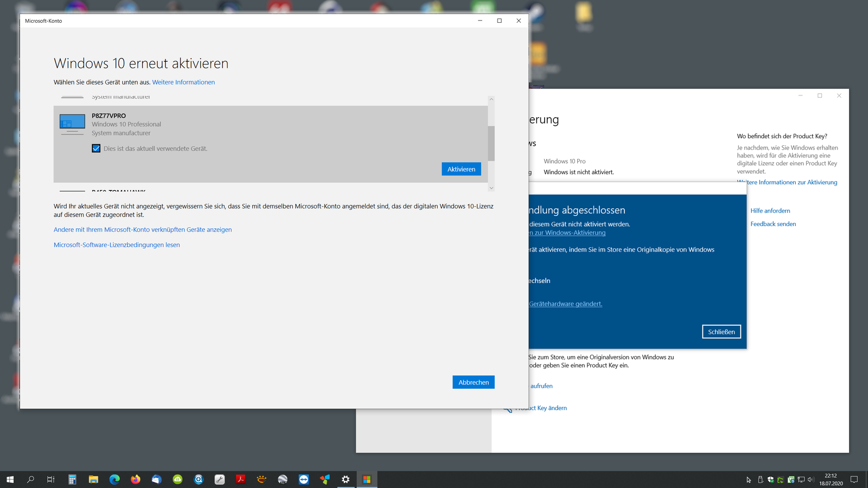The width and height of the screenshot is (868, 488).
Task: Open the volume speaker tray icon
Action: (x=811, y=480)
